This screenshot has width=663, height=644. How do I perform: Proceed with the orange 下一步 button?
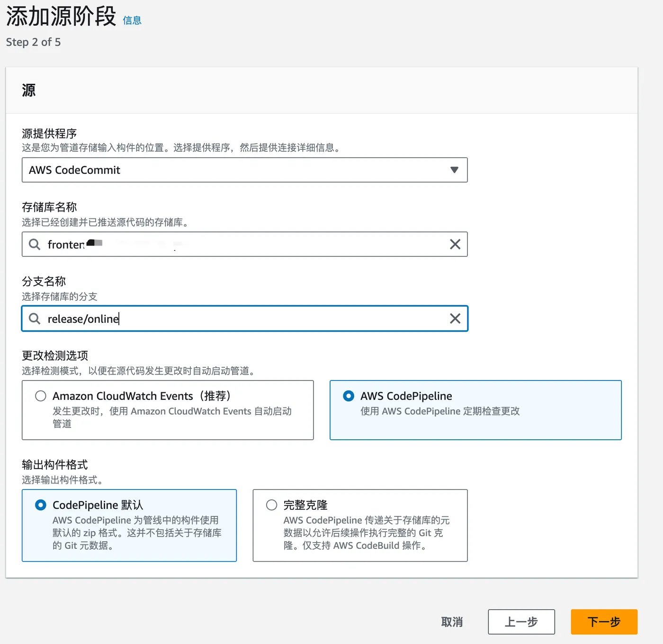pos(604,622)
